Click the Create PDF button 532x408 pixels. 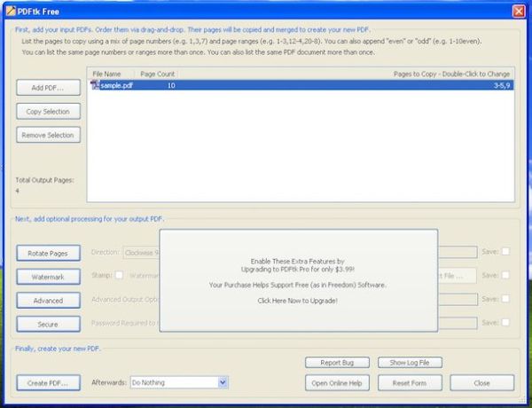coord(48,382)
